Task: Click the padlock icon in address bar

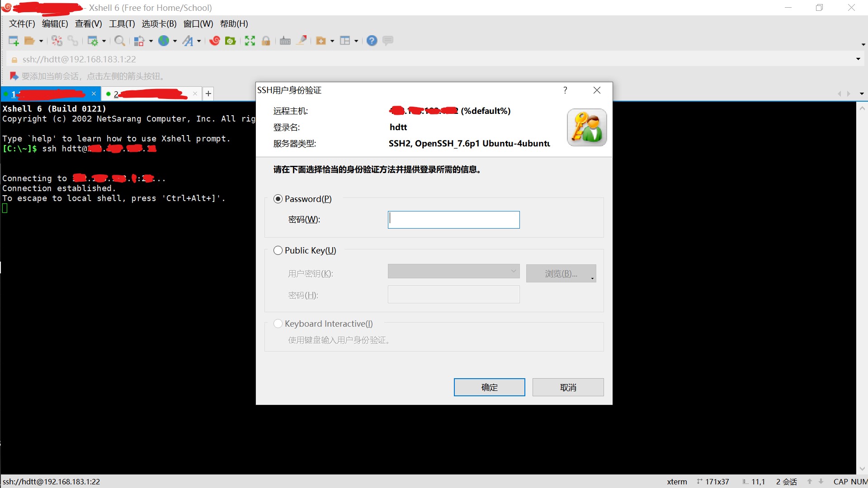Action: point(14,60)
